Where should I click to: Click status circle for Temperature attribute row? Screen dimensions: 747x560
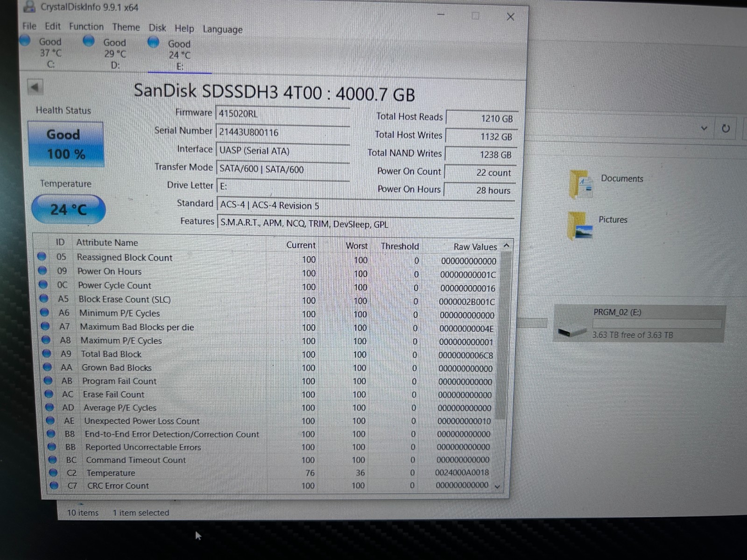[x=53, y=472]
